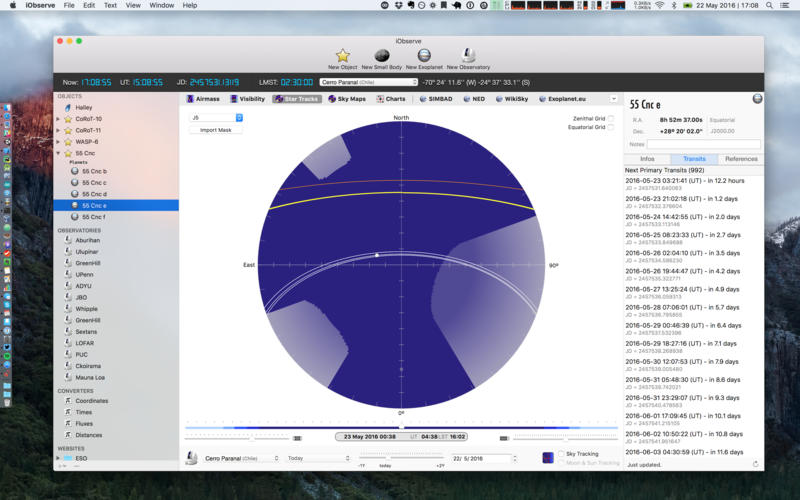Click the New Observatory toolbar icon
Viewport: 800px width, 500px height.
(x=468, y=56)
